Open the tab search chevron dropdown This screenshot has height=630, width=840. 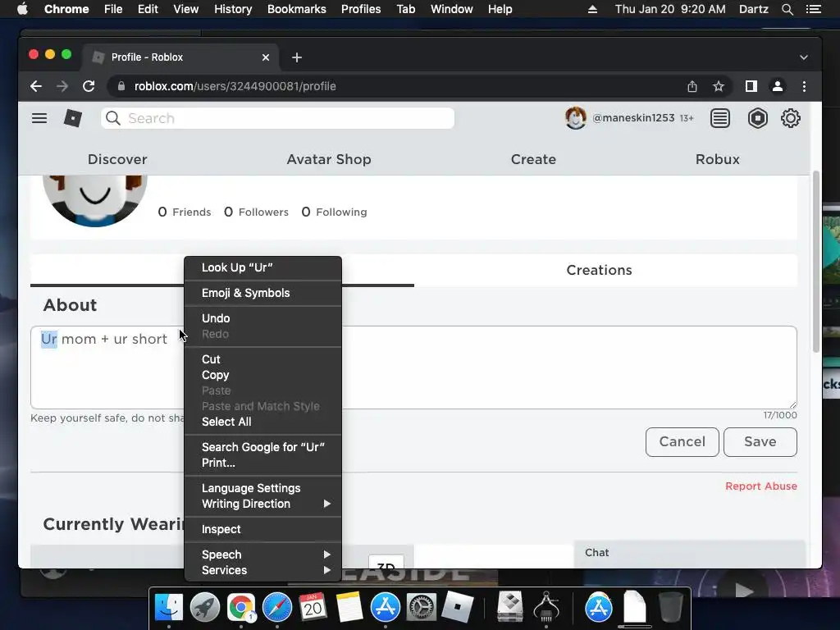(804, 57)
